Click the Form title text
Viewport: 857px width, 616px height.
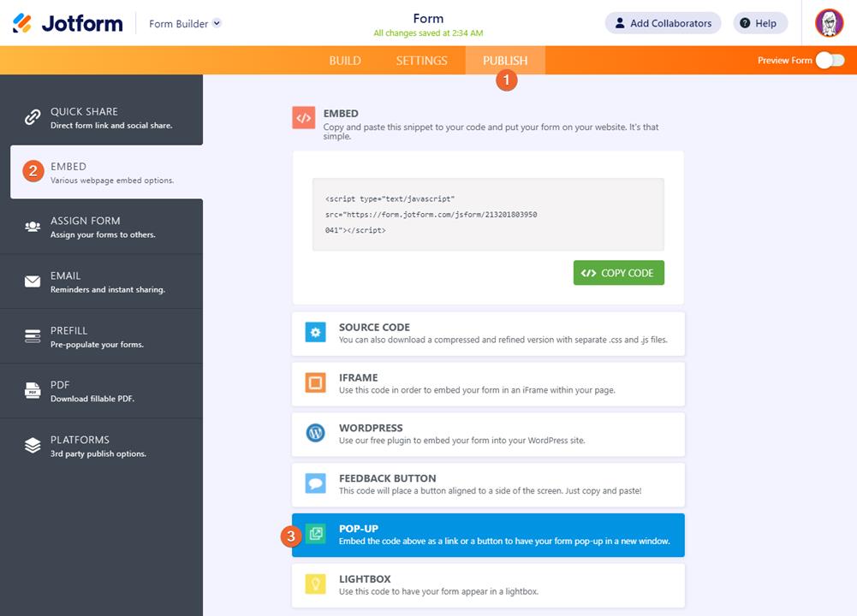[428, 19]
